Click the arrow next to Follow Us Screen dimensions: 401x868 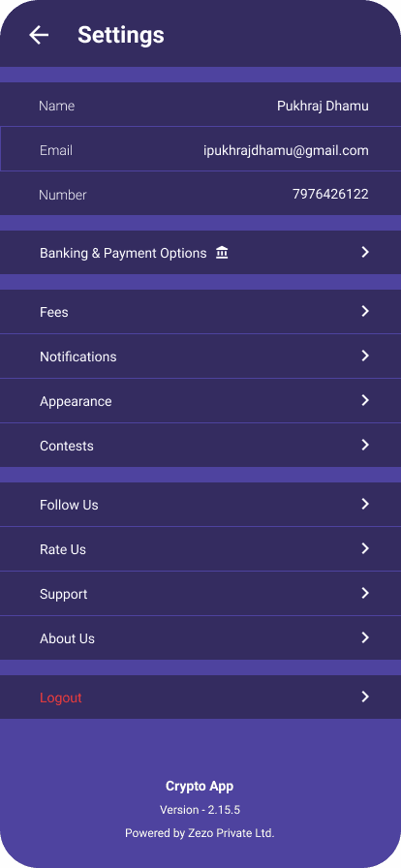[365, 504]
